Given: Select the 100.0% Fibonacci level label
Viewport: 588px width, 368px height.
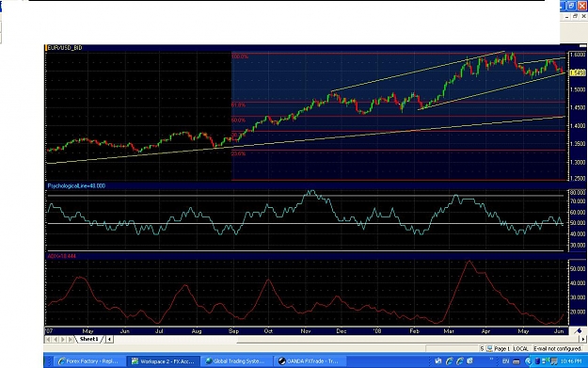Looking at the screenshot, I should coord(240,56).
